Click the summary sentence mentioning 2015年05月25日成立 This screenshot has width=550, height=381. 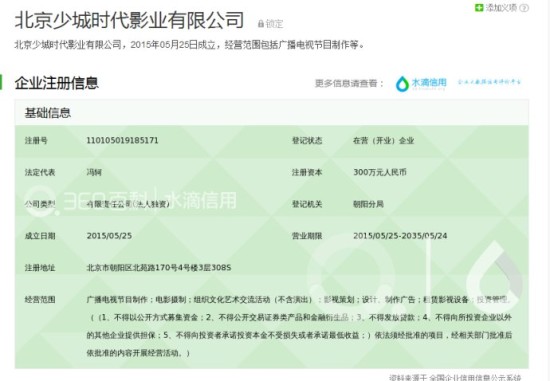pos(189,45)
